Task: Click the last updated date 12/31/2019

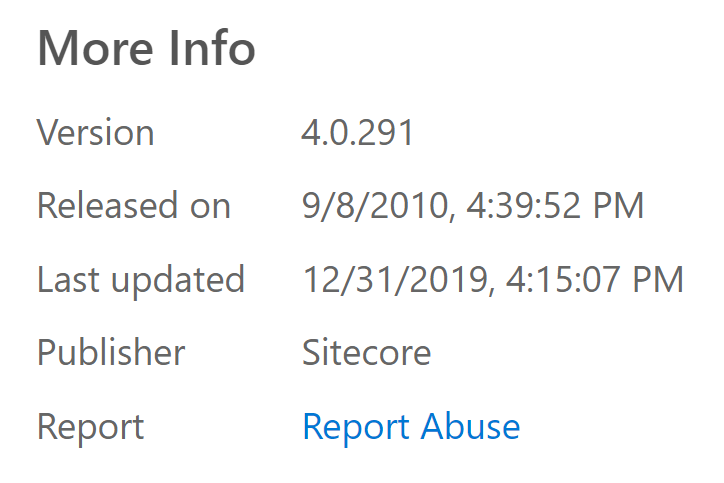Action: coord(395,280)
